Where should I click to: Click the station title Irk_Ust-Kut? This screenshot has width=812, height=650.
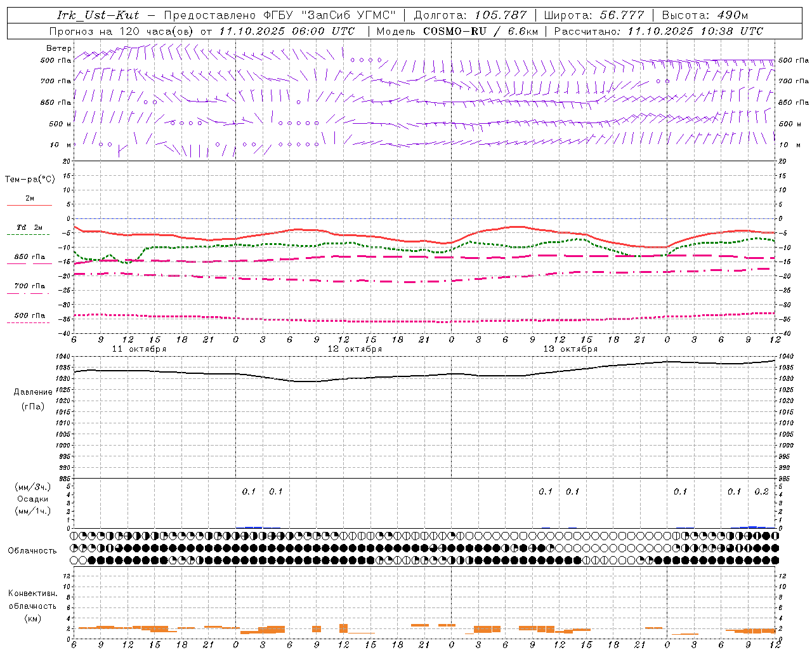coord(98,15)
